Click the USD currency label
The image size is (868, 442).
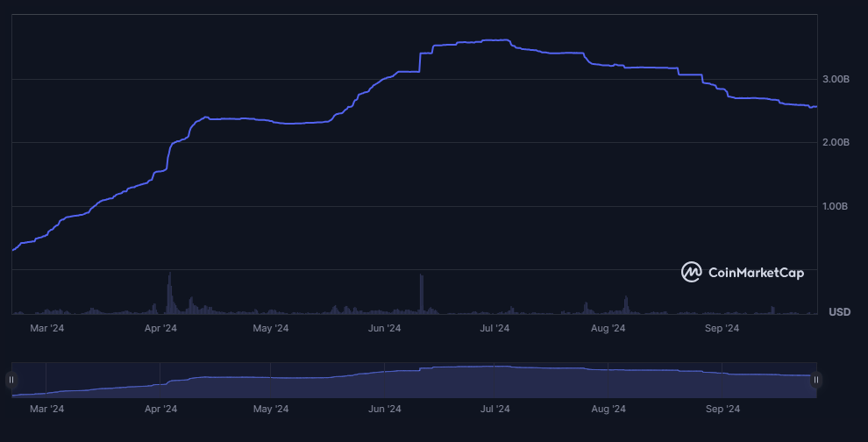pyautogui.click(x=839, y=312)
